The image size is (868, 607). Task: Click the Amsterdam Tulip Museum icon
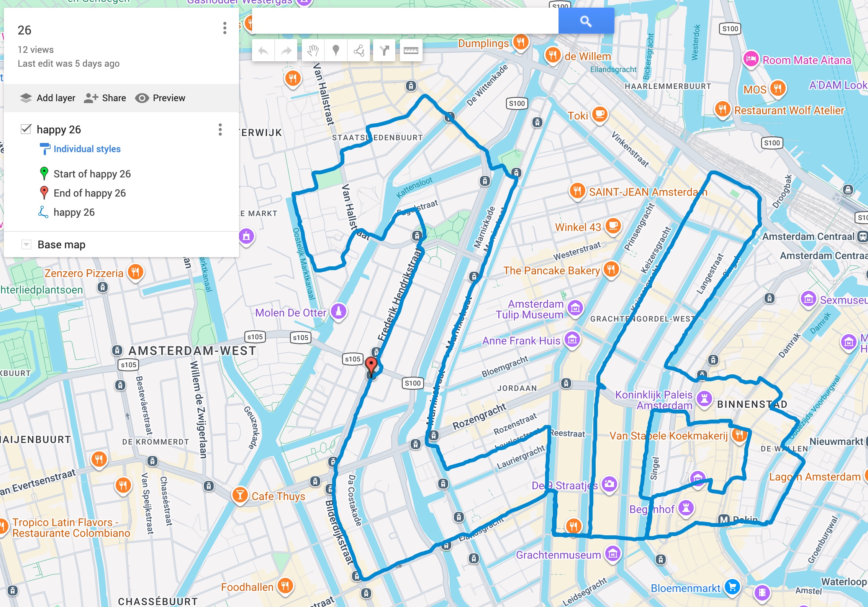[x=575, y=308]
